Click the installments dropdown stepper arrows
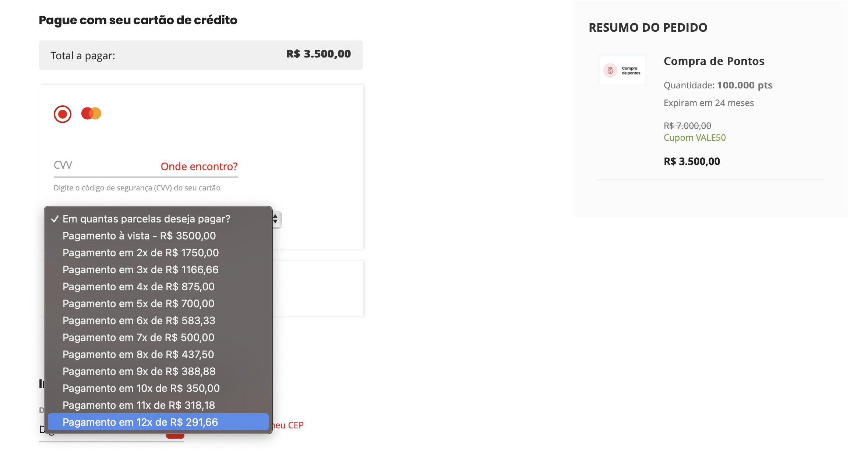Image resolution: width=868 pixels, height=456 pixels. [276, 220]
